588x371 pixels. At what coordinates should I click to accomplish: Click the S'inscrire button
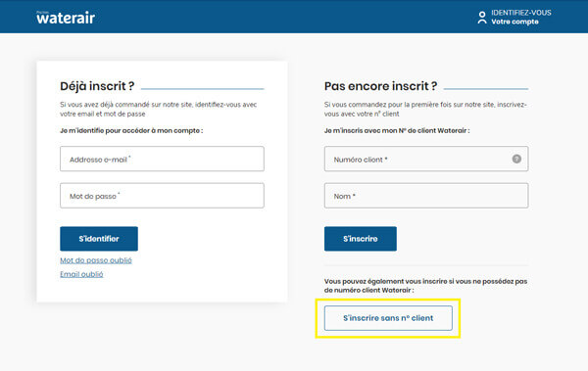click(x=361, y=239)
